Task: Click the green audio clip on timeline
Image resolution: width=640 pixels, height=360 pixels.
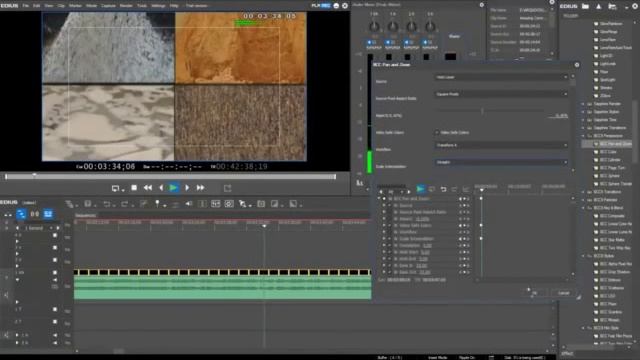Action: click(222, 288)
